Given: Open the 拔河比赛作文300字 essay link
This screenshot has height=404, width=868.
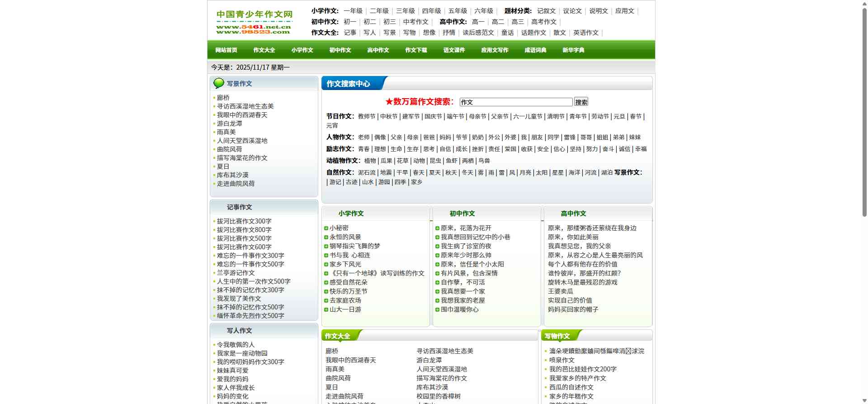Looking at the screenshot, I should 244,221.
